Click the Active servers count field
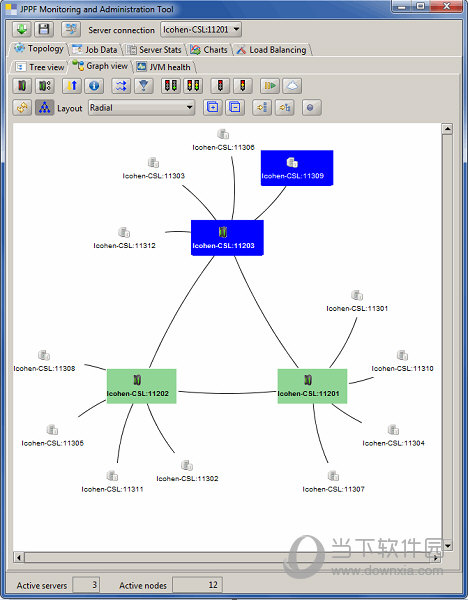468x600 pixels. point(86,585)
